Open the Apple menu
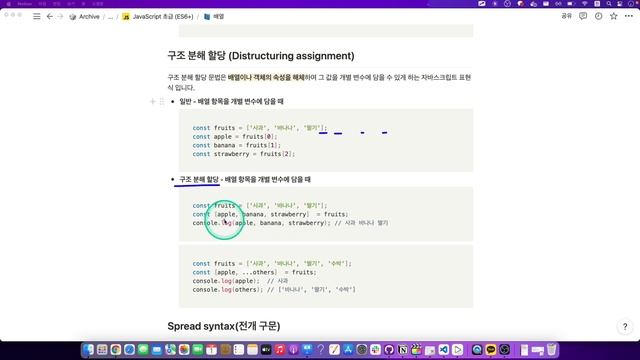Image resolution: width=640 pixels, height=360 pixels. [x=8, y=4]
